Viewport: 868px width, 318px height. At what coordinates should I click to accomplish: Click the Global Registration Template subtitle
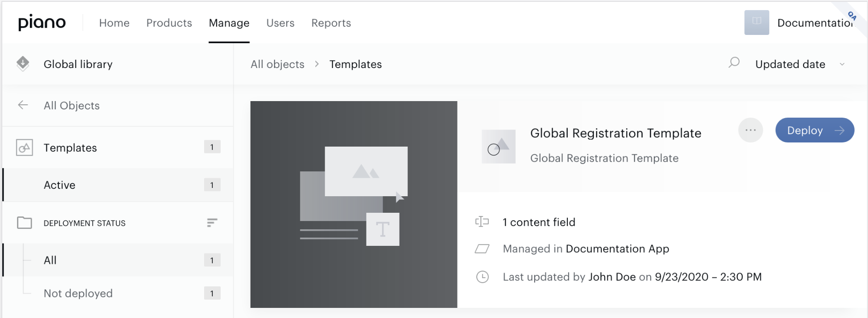coord(604,158)
